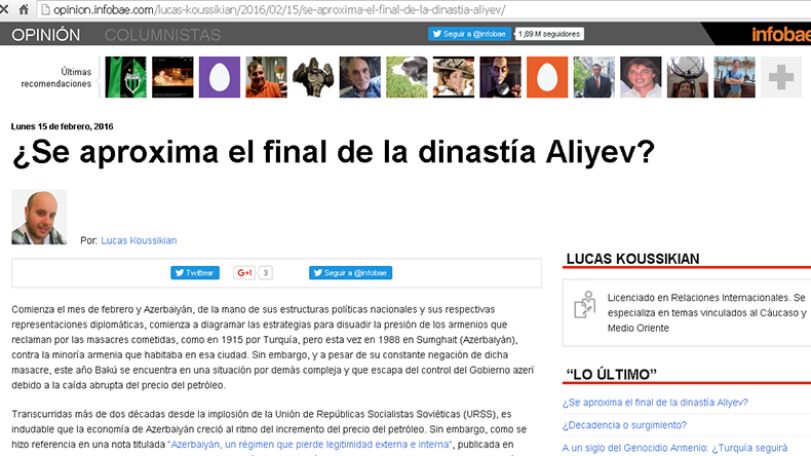Open the green and black shield avatar recommendation
This screenshot has width=811, height=456.
[x=126, y=77]
